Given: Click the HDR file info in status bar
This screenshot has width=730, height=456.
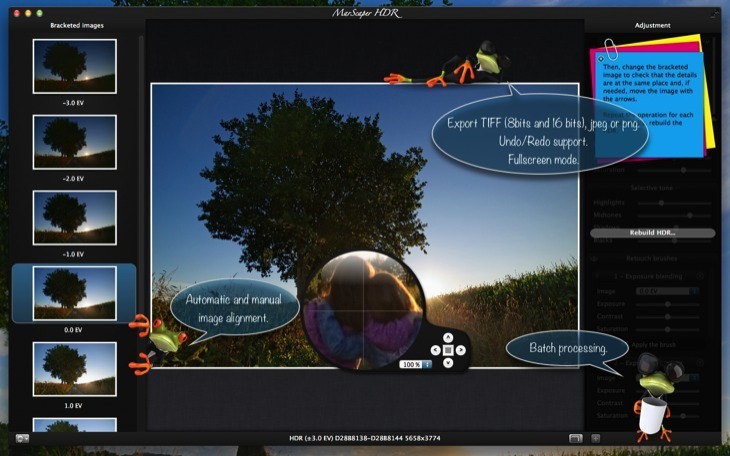Looking at the screenshot, I should coord(365,438).
